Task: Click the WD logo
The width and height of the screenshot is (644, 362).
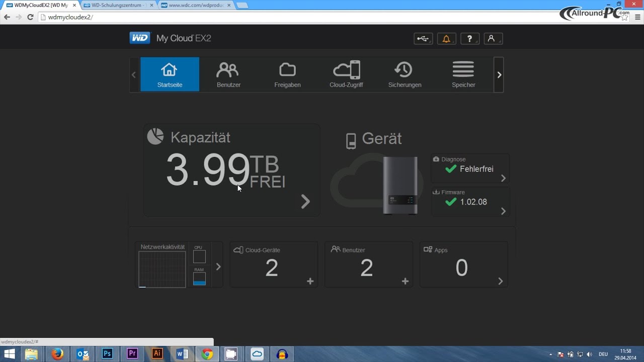Action: 140,38
